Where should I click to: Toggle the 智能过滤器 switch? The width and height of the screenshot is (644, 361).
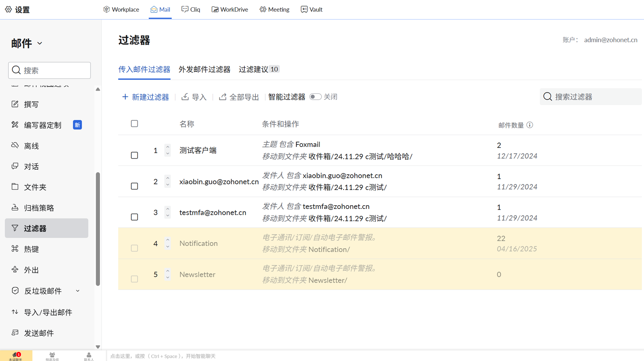coord(316,97)
